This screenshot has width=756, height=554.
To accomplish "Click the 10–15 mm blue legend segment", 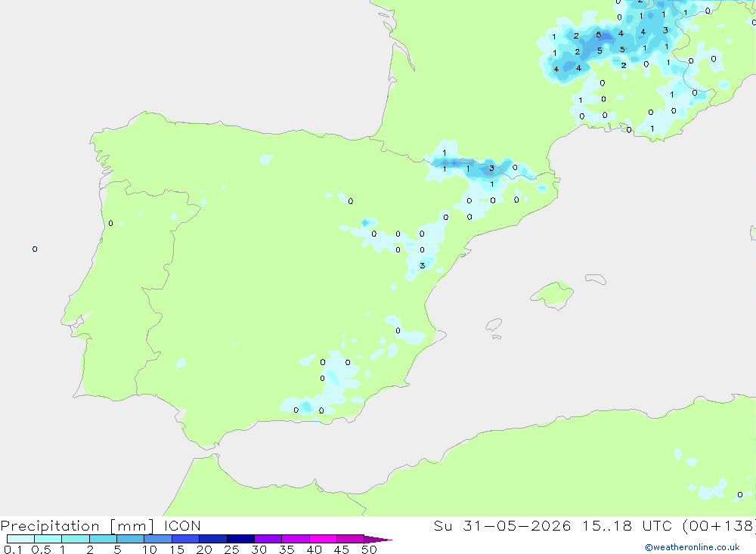I will pyautogui.click(x=158, y=539).
